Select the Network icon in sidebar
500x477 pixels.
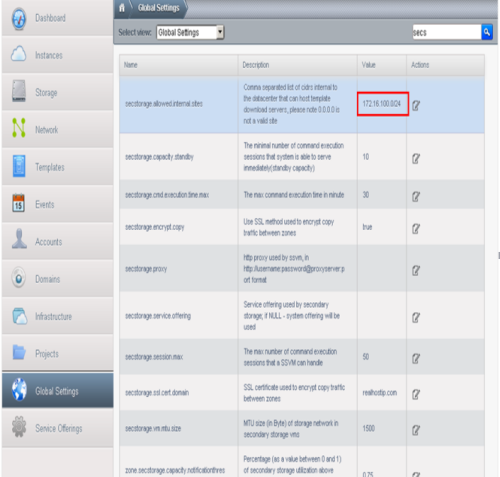point(19,128)
